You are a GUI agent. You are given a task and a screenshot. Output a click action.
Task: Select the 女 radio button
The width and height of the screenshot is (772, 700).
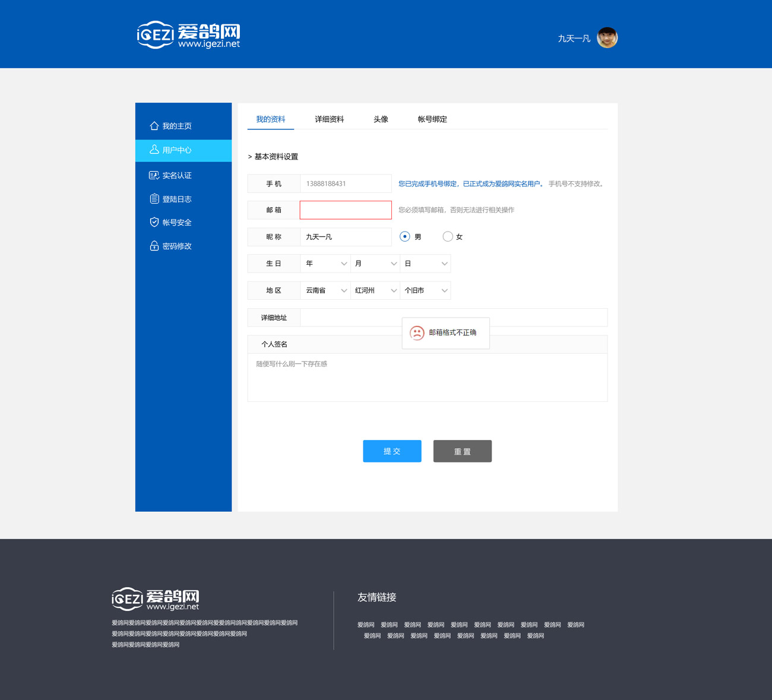point(448,236)
